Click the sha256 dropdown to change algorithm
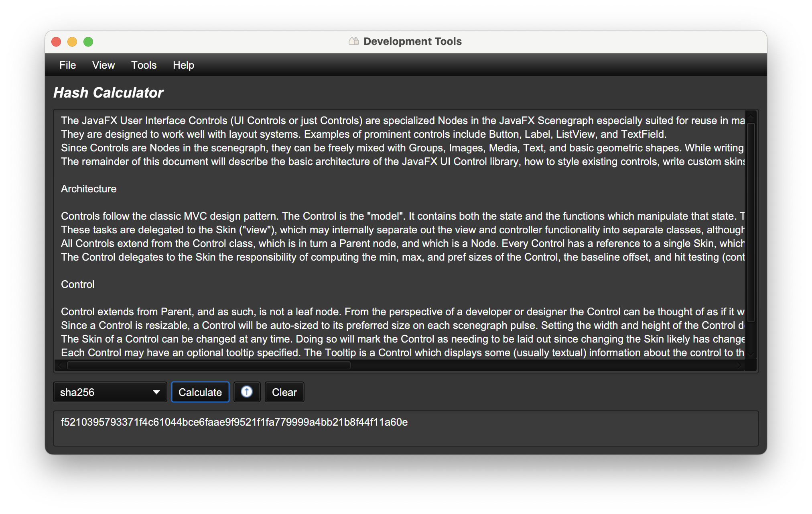This screenshot has width=812, height=514. [x=110, y=392]
